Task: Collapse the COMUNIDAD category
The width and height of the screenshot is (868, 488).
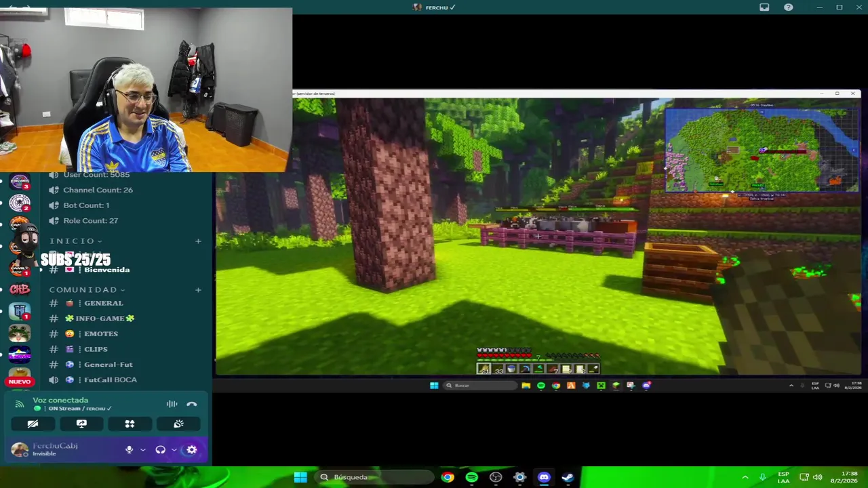Action: pos(87,289)
